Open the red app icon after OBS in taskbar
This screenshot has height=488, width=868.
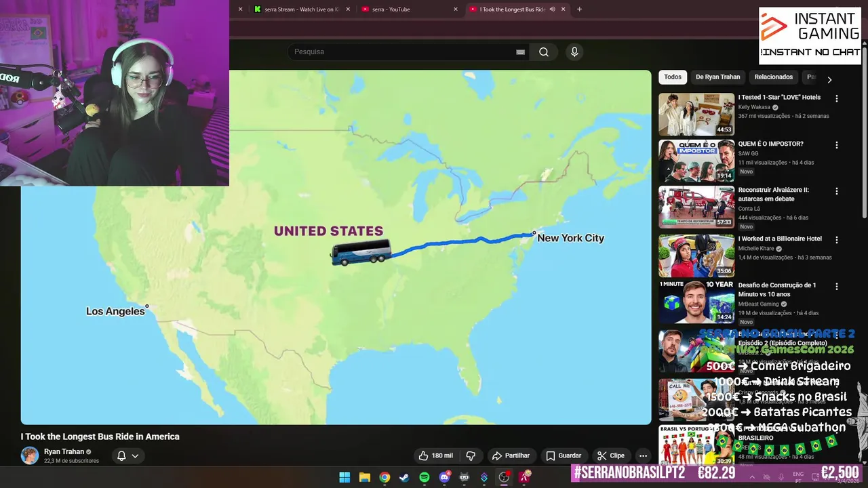[x=524, y=477]
